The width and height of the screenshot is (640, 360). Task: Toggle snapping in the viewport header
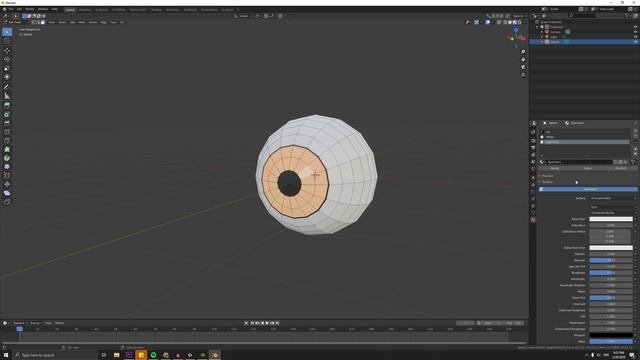coord(266,16)
